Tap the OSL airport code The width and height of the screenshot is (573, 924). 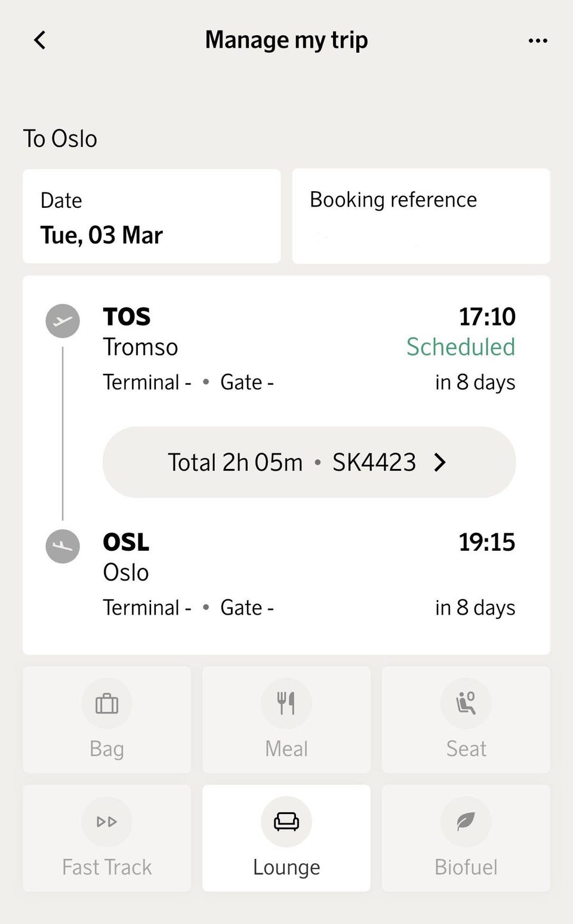point(126,542)
